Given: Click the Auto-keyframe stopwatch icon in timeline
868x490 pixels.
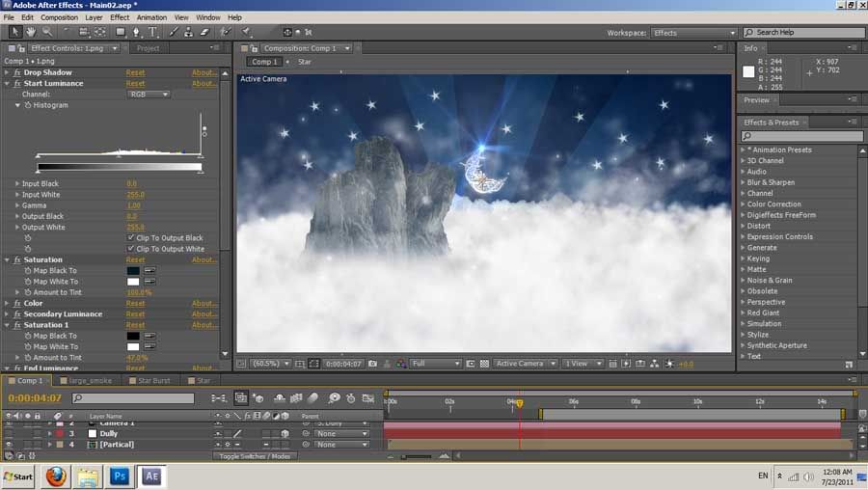Looking at the screenshot, I should tap(351, 398).
